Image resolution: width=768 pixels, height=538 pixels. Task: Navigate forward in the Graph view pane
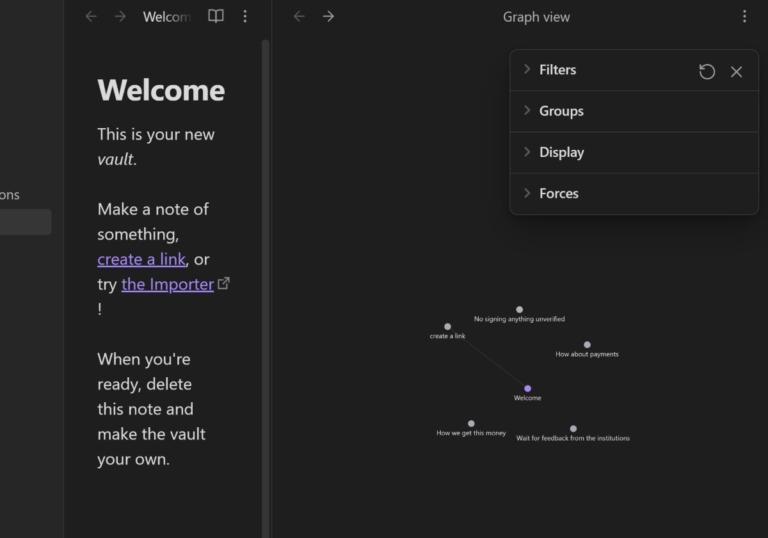point(328,17)
